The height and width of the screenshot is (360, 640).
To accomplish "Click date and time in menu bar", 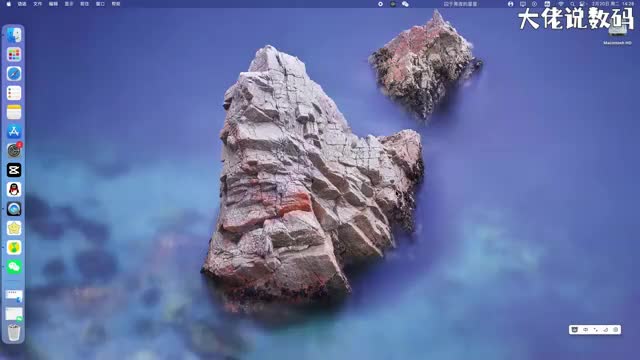I will point(613,4).
